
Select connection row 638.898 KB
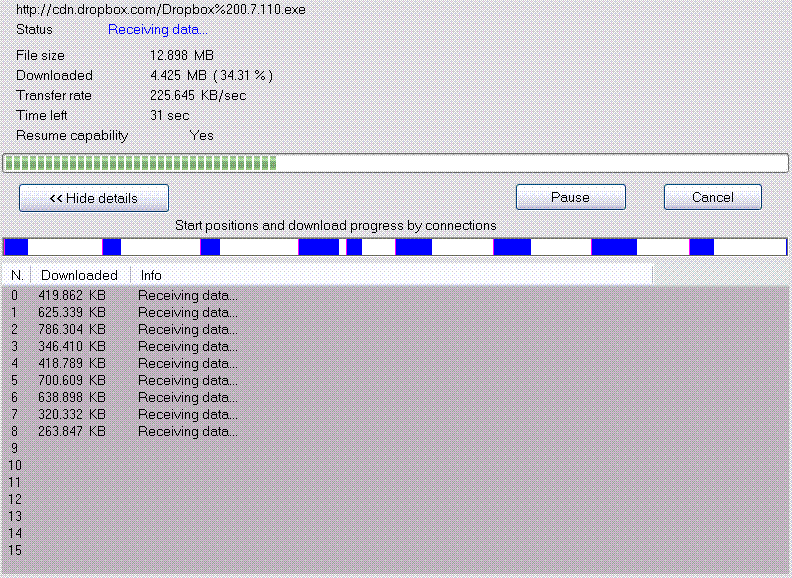pos(395,398)
